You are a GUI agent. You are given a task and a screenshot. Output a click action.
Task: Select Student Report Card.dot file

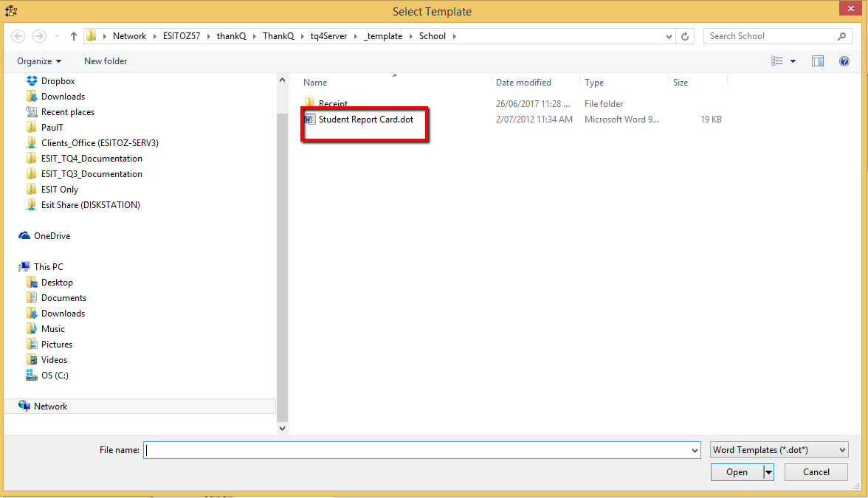(x=365, y=120)
